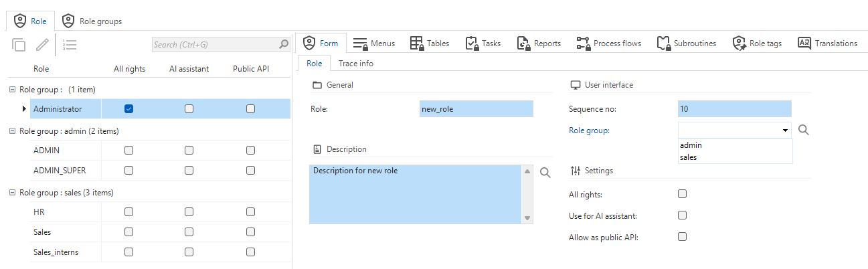Choose sales from Role group dropdown list
Viewport: 868px width, 269px height.
[x=735, y=158]
